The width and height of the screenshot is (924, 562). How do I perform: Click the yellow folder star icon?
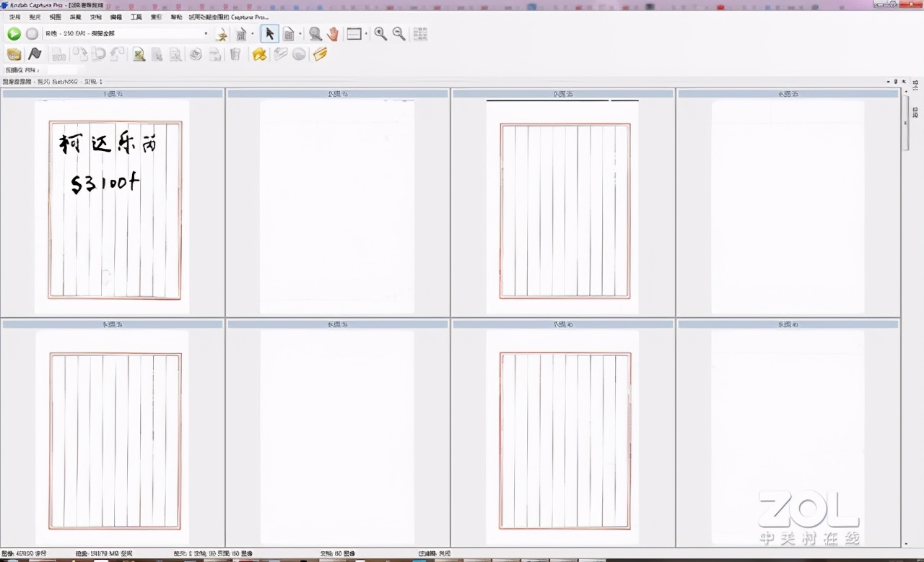(x=259, y=54)
